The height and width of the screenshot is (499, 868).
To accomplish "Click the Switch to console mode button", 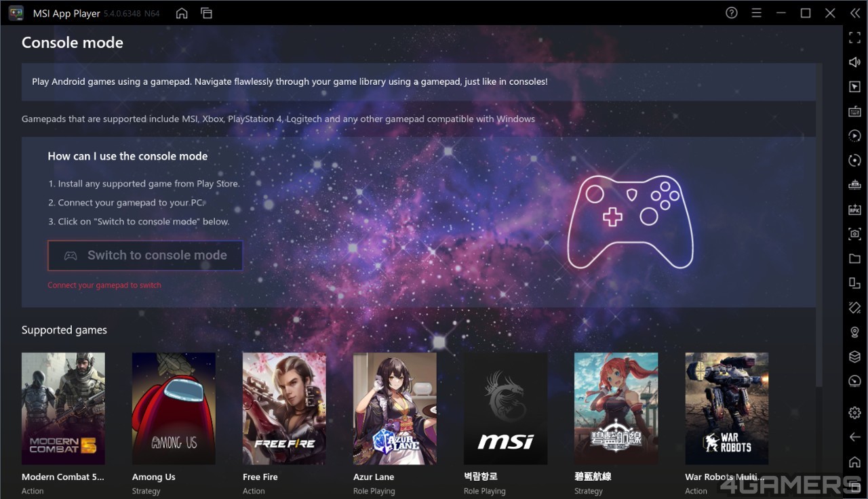I will coord(145,256).
